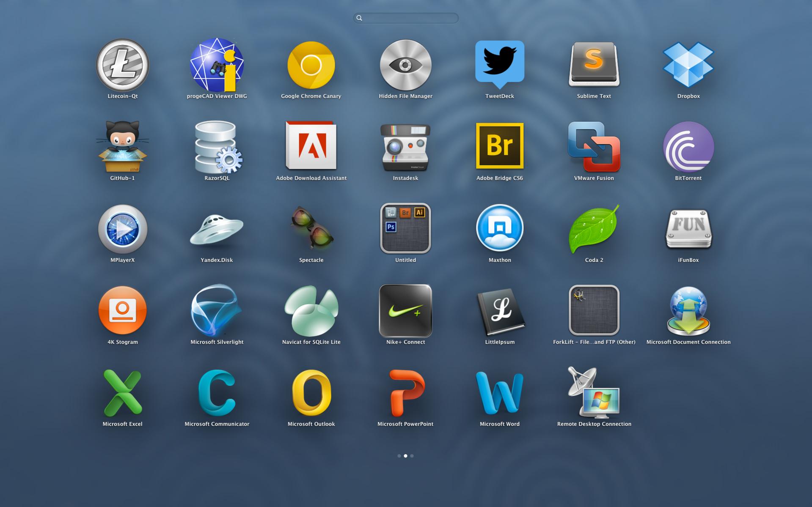Viewport: 812px width, 507px height.
Task: Expand the ForkLift (Other) folder
Action: (x=594, y=310)
